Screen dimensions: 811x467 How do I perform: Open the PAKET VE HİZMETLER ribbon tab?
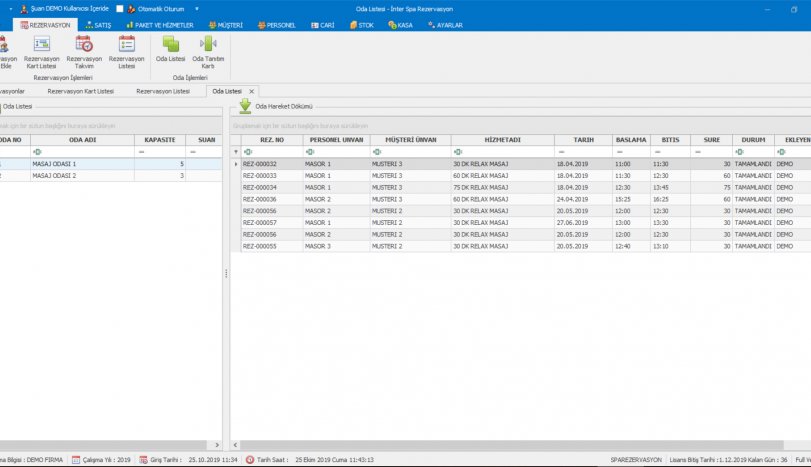[x=160, y=25]
